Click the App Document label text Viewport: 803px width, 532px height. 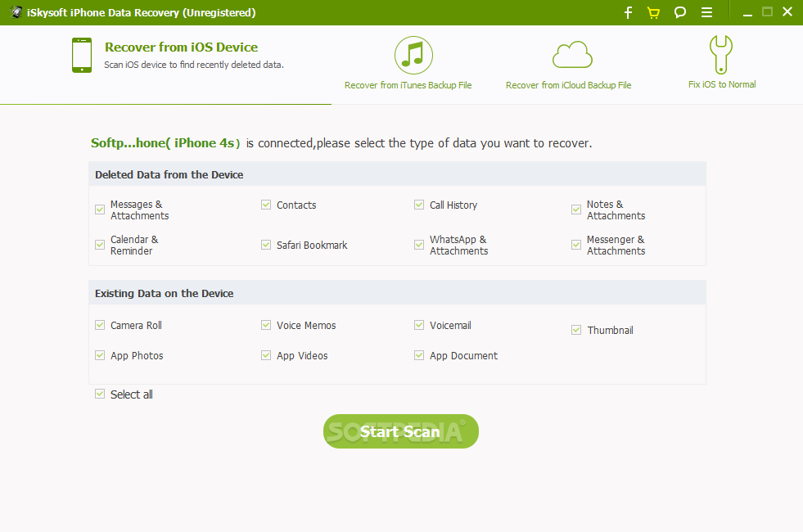(x=463, y=356)
